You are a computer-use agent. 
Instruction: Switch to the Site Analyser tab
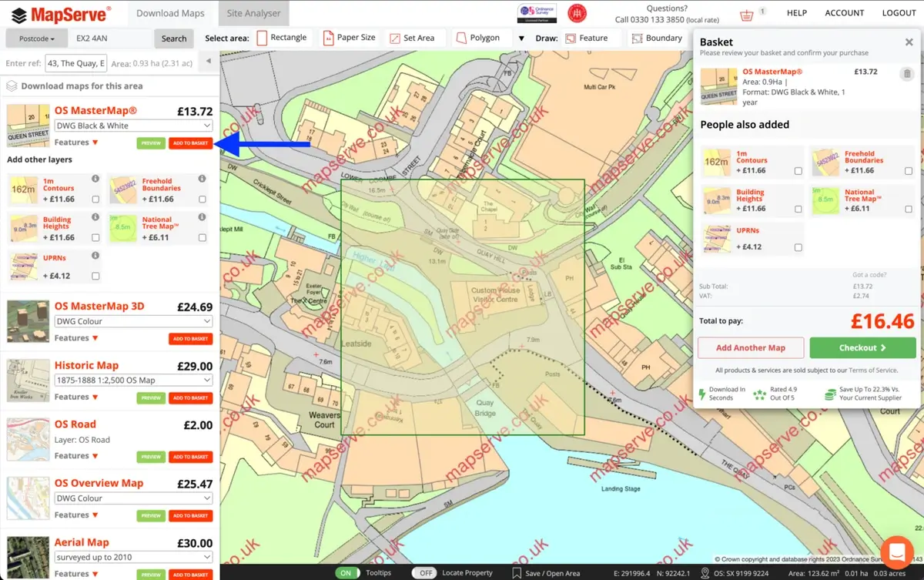[253, 13]
